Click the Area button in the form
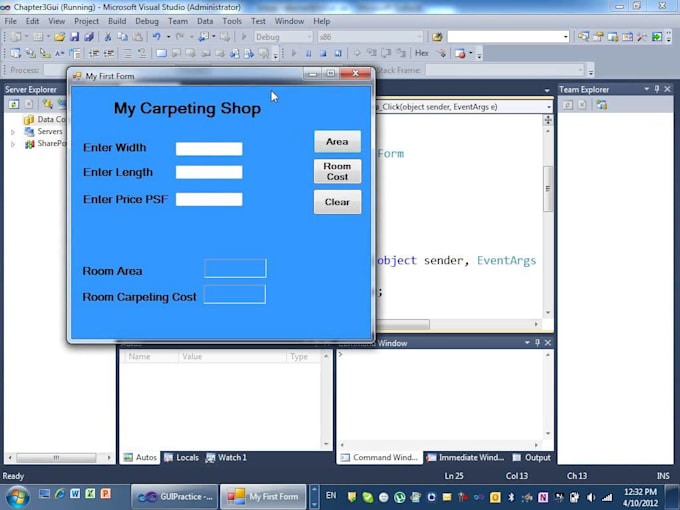The width and height of the screenshot is (680, 510). [337, 141]
